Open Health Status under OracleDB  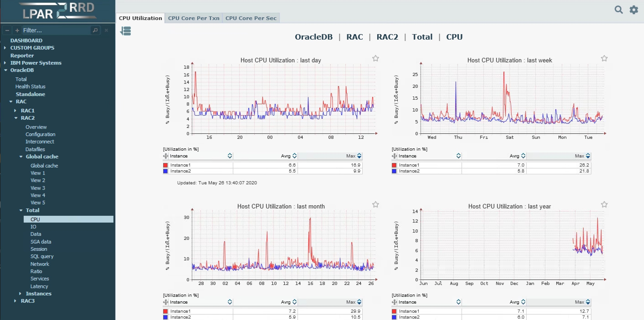tap(30, 86)
